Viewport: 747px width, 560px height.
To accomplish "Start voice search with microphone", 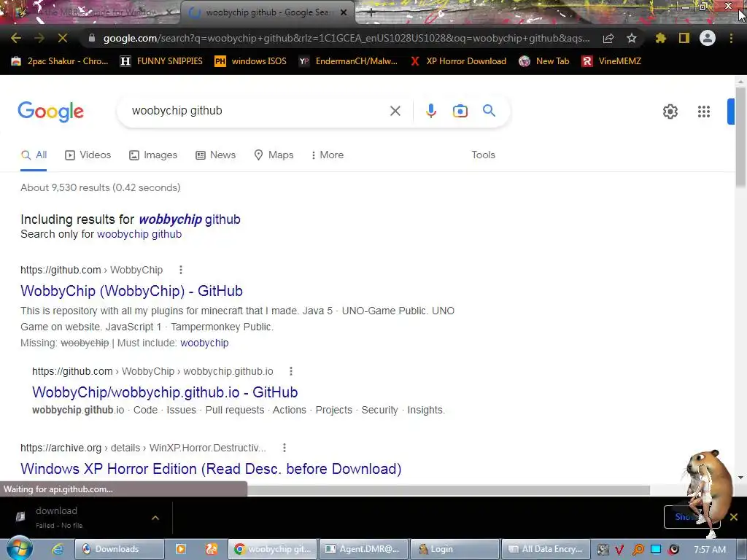I will point(430,111).
